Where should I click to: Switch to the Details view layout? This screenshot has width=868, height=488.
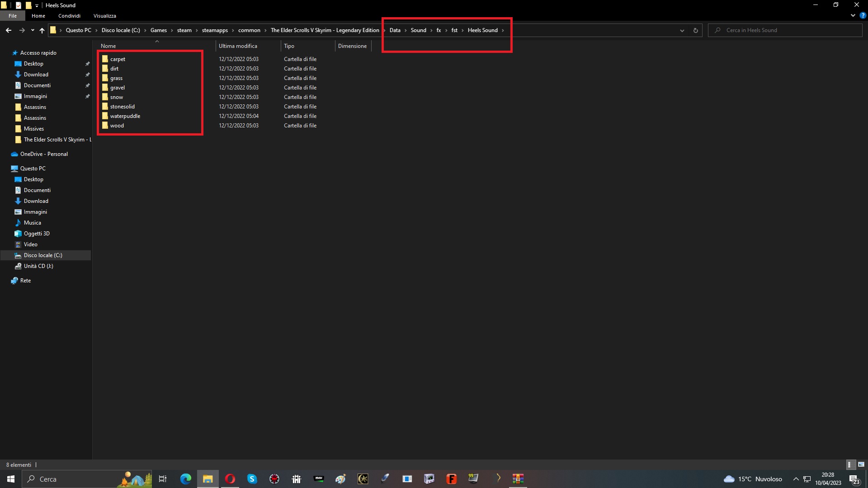(x=850, y=465)
